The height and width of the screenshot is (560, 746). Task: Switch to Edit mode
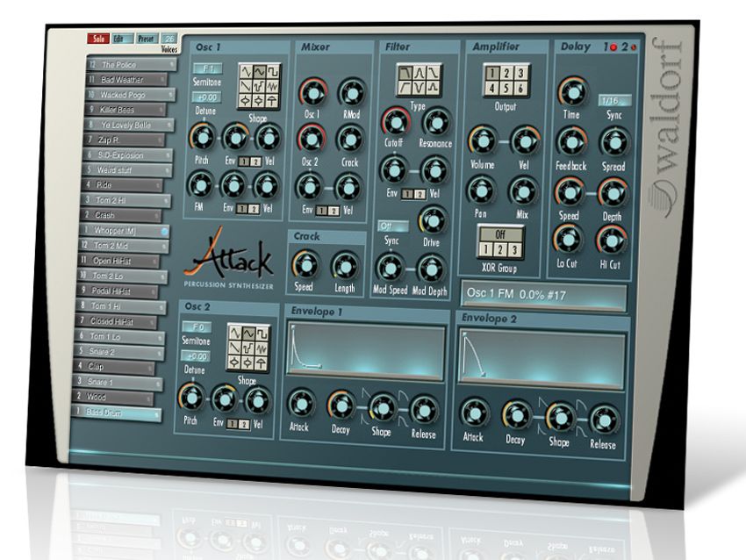click(x=123, y=39)
